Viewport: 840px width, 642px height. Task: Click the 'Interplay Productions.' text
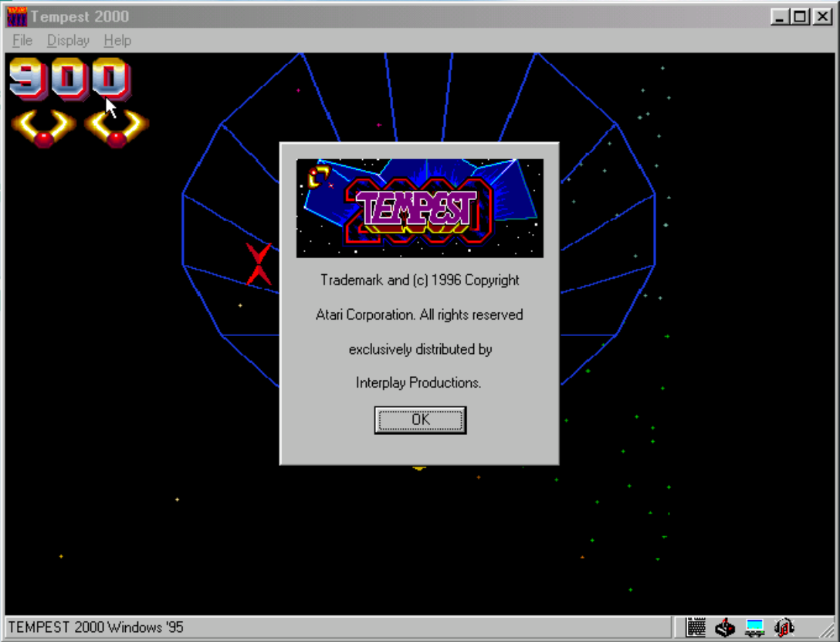[x=418, y=382]
